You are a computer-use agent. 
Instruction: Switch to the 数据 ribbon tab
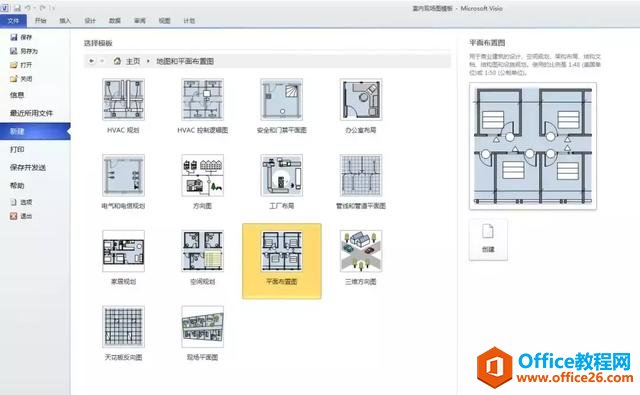tap(115, 20)
